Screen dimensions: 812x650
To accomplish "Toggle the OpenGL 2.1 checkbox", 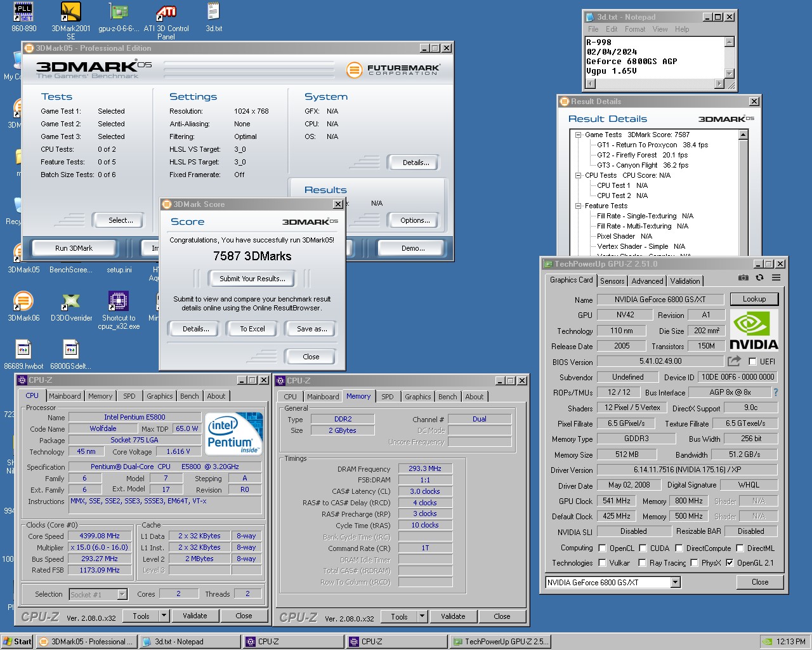I will coord(730,562).
